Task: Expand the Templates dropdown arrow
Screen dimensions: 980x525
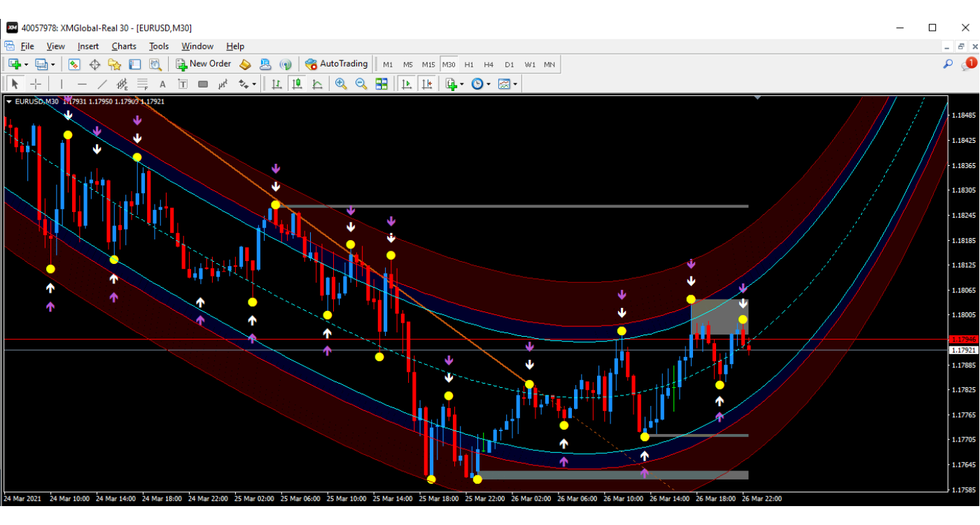Action: 516,85
